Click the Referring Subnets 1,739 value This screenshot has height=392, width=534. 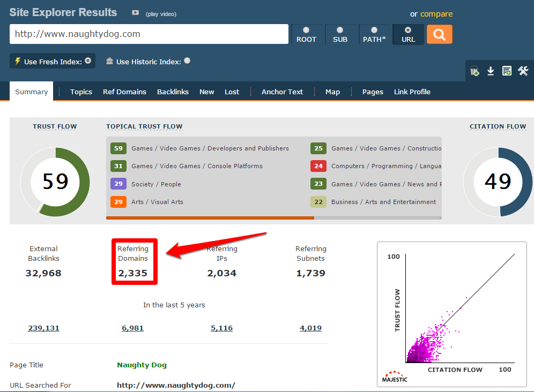coord(310,273)
